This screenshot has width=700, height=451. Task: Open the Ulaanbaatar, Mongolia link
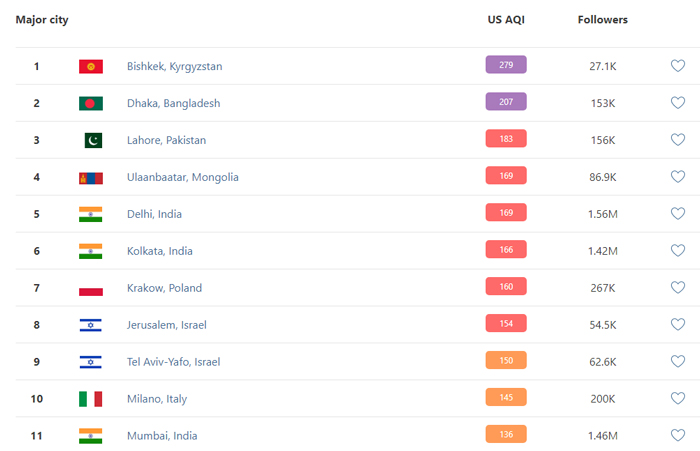point(183,177)
